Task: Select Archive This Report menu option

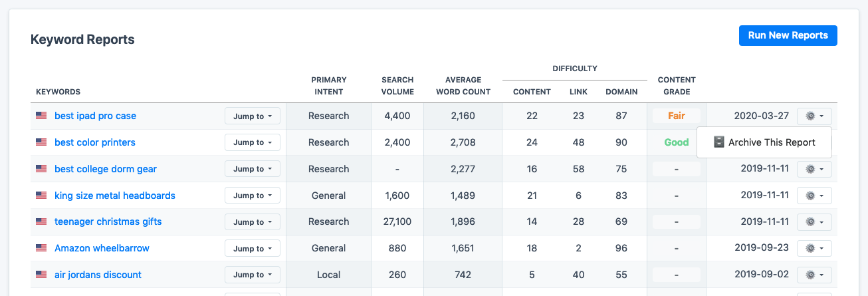Action: tap(764, 142)
